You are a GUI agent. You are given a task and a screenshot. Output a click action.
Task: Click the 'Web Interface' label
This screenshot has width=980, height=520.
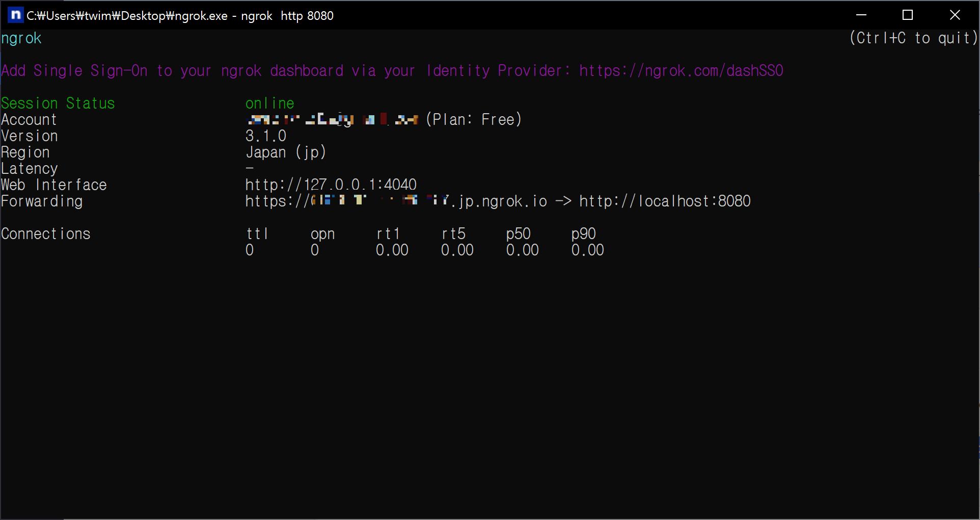coord(54,185)
